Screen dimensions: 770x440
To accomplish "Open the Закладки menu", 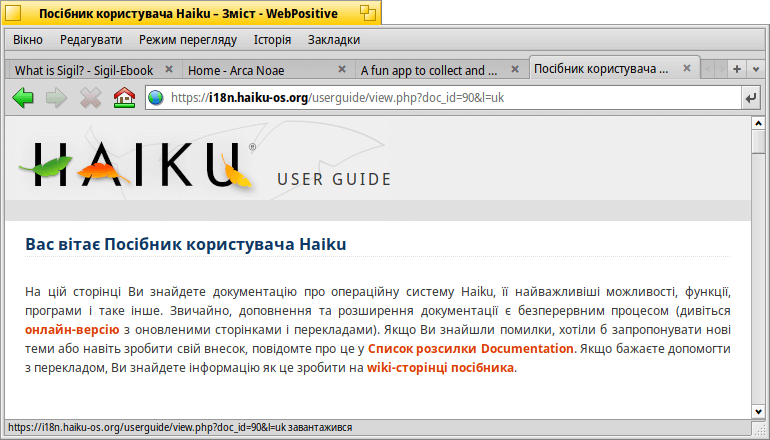I will pyautogui.click(x=334, y=40).
